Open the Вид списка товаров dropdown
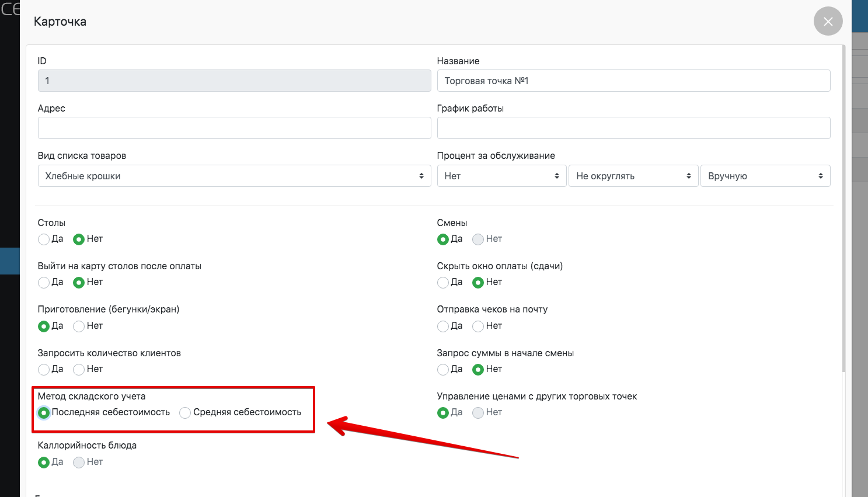The width and height of the screenshot is (868, 497). coord(234,176)
